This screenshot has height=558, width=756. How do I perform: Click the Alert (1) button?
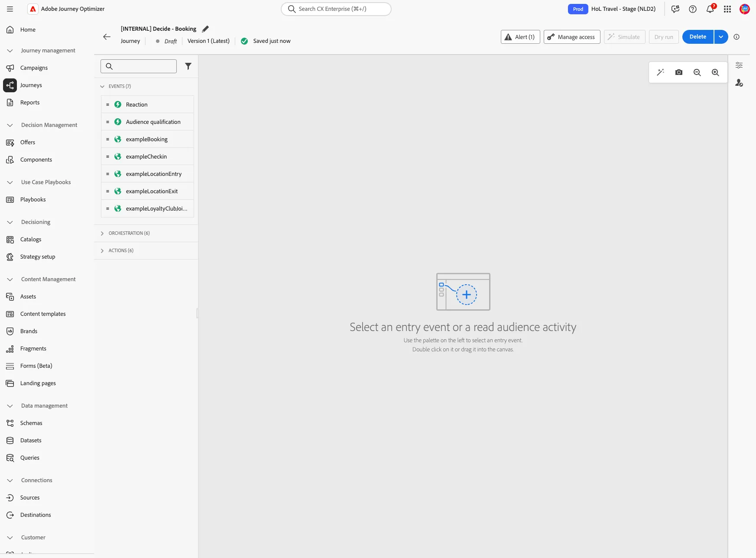pos(520,37)
